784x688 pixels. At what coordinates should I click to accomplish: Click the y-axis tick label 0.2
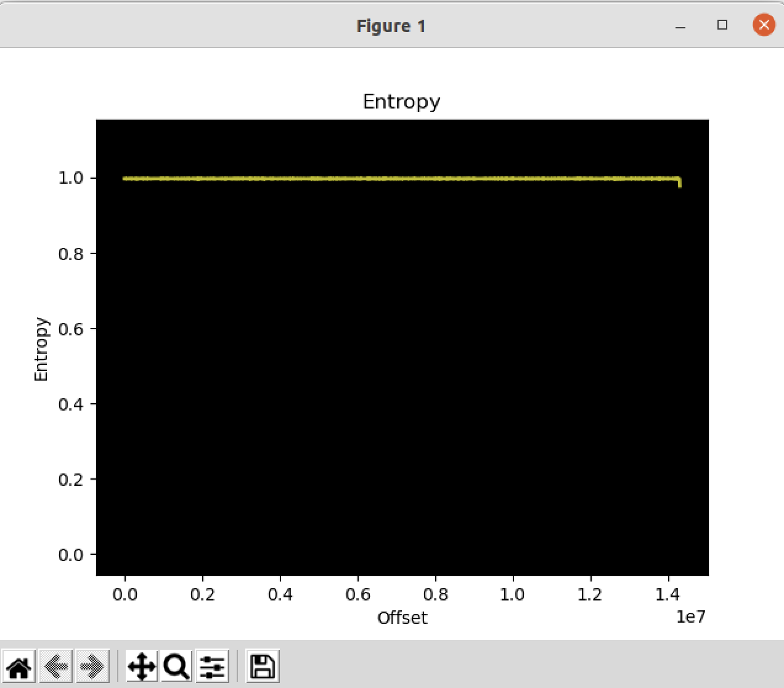point(70,480)
